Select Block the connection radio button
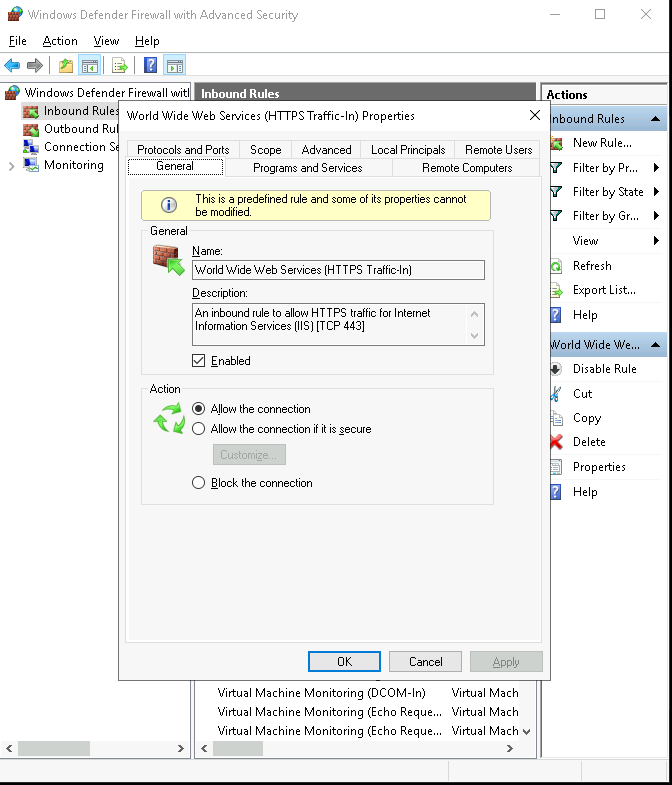 pos(199,483)
